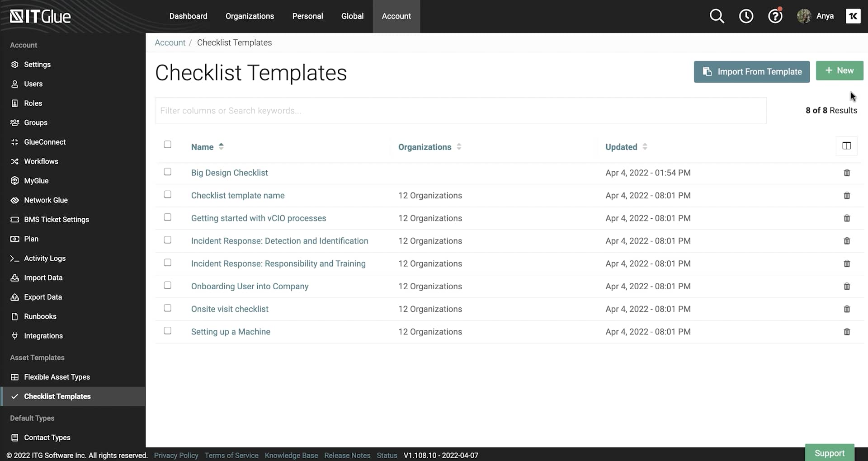Check the row for Setting up a Machine
The image size is (868, 461).
[167, 330]
